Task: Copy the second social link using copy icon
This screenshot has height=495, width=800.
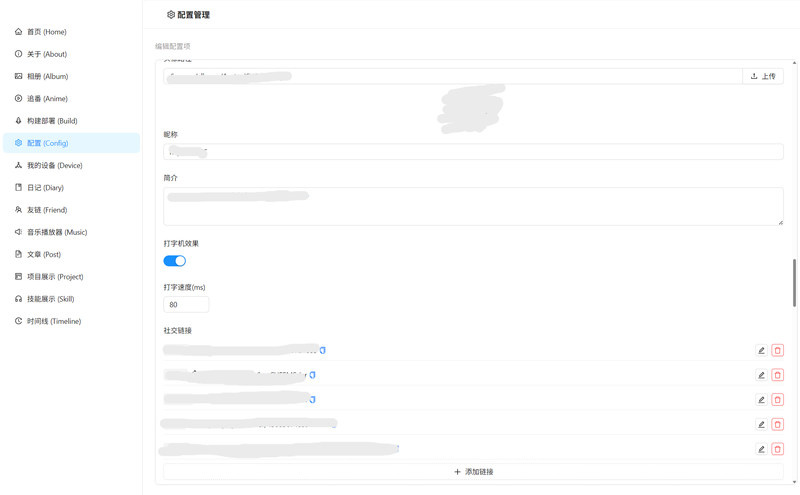Action: coord(313,375)
